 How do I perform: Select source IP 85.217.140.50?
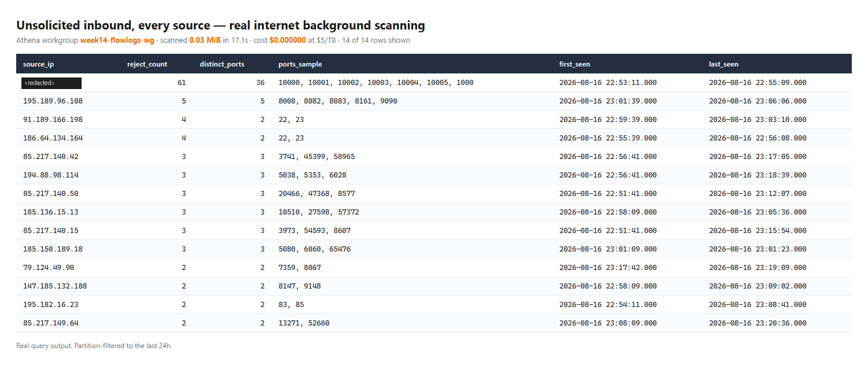tap(51, 194)
